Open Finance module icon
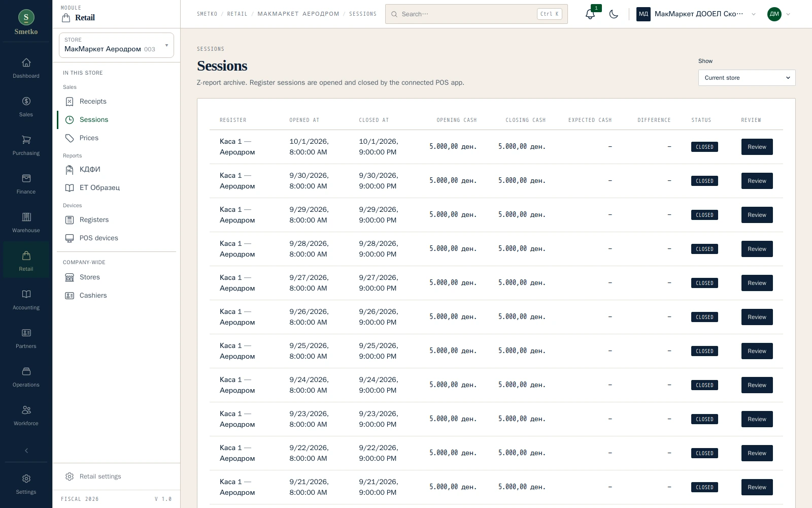 click(x=26, y=178)
